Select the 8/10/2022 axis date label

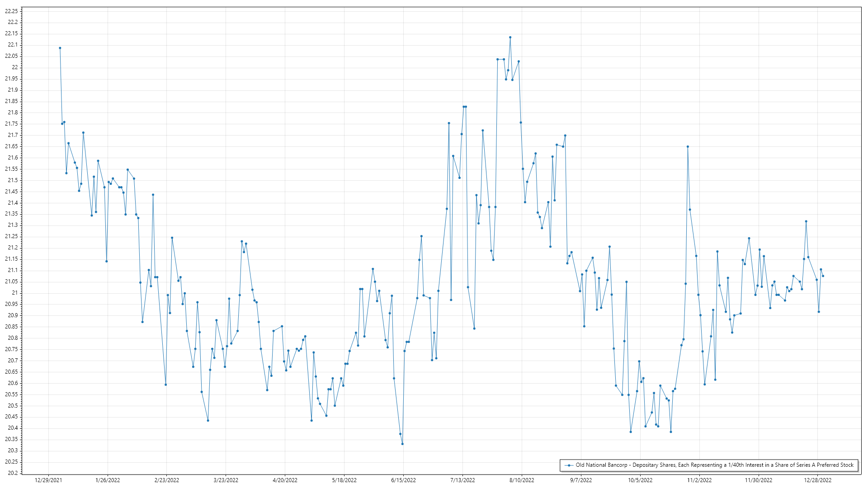[522, 480]
